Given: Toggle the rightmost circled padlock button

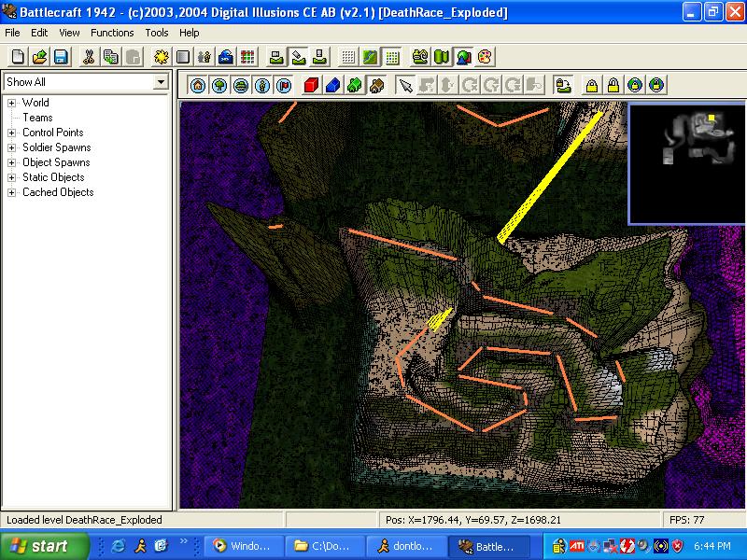Looking at the screenshot, I should 656,86.
